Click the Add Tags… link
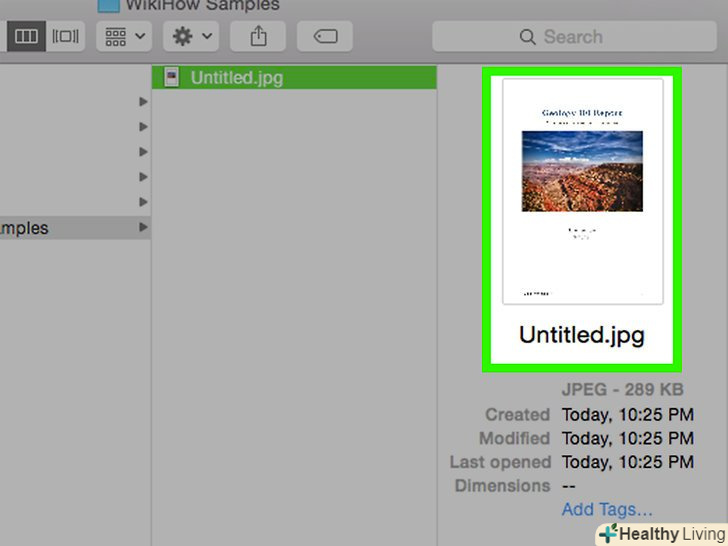The height and width of the screenshot is (546, 728). coord(607,509)
